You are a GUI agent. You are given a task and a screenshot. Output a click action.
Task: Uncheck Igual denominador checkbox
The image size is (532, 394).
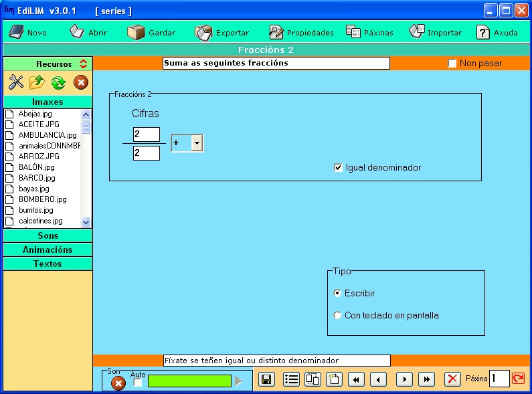tap(339, 168)
